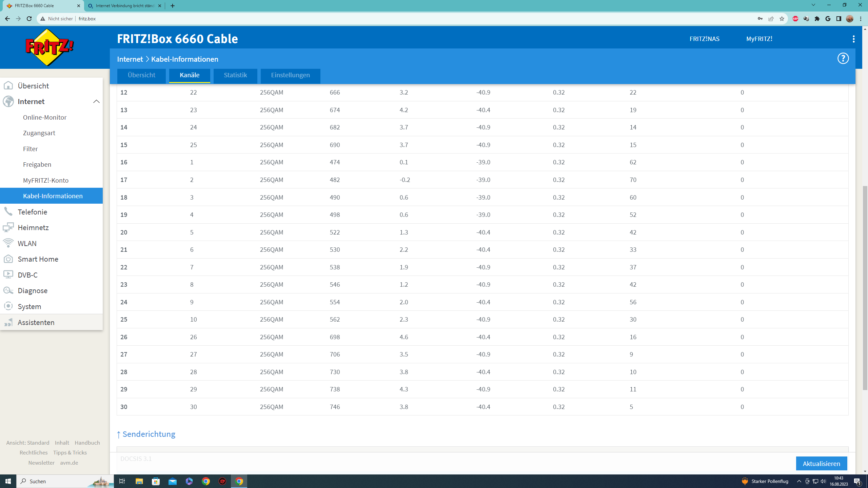Switch to the Statistik tab
Screen dimensions: 868x488
(235, 75)
